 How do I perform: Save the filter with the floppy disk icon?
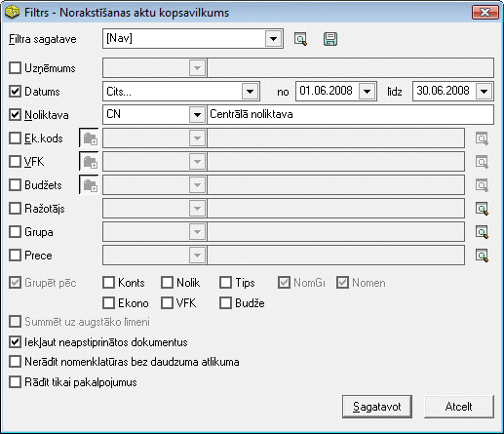click(330, 39)
